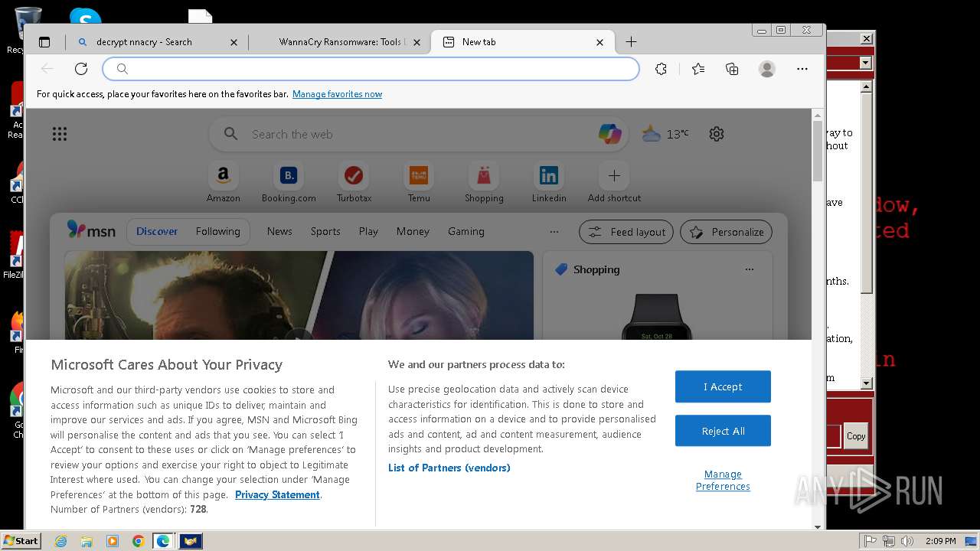Click Copy button in ransomware window

point(856,436)
